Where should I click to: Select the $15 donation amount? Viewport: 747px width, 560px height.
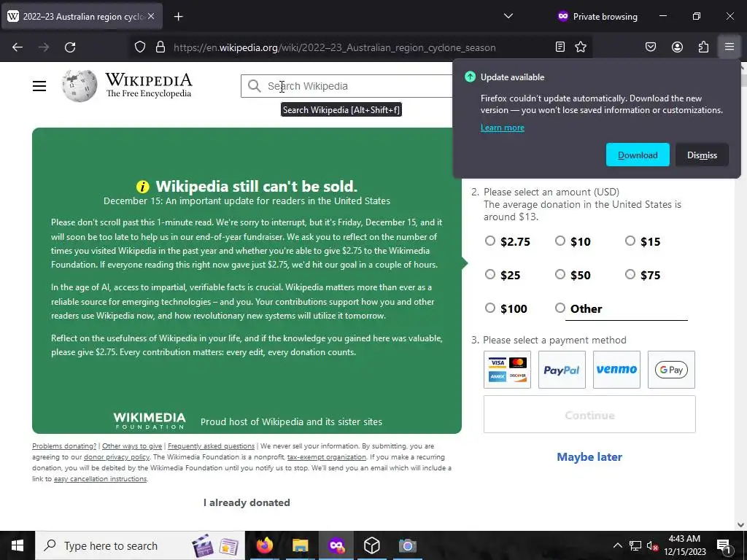(630, 241)
